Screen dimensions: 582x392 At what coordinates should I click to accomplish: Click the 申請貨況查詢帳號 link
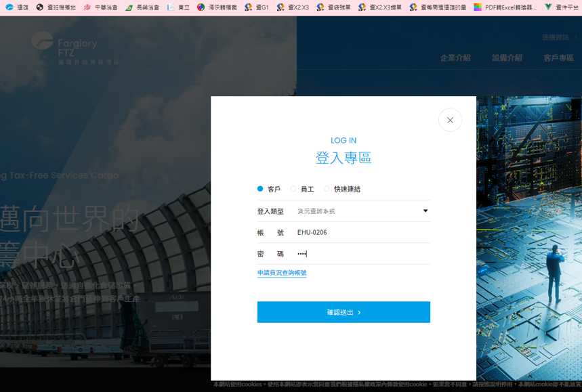(282, 273)
